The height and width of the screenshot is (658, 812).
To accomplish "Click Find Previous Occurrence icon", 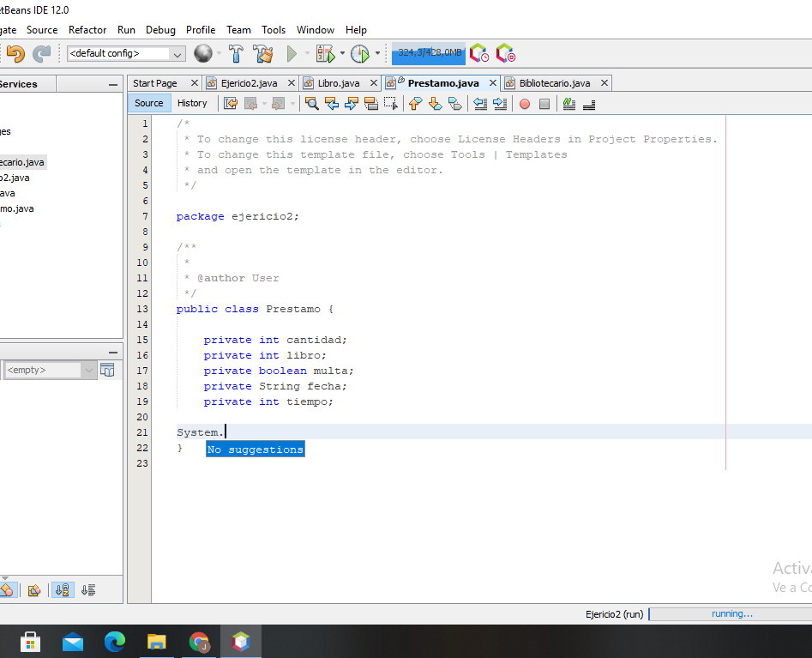I will [x=332, y=104].
